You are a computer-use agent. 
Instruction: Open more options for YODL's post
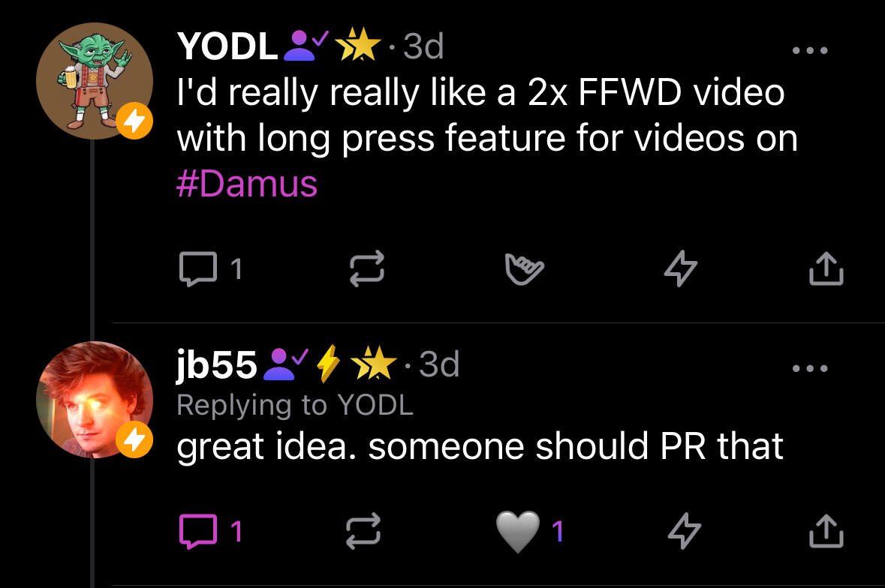[x=809, y=51]
